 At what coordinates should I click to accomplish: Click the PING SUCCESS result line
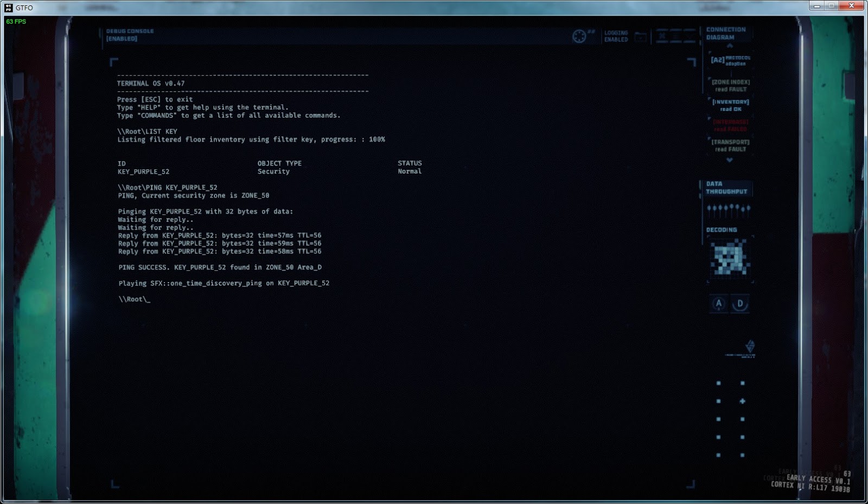220,267
